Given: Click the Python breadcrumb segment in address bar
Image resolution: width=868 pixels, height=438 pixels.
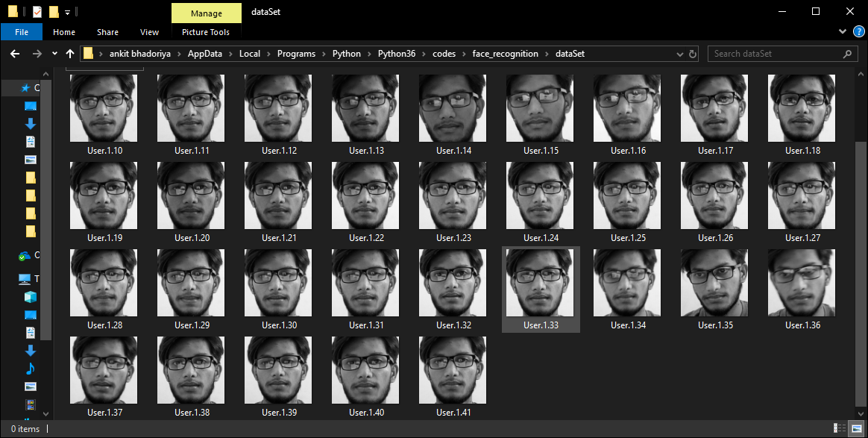Looking at the screenshot, I should 347,54.
